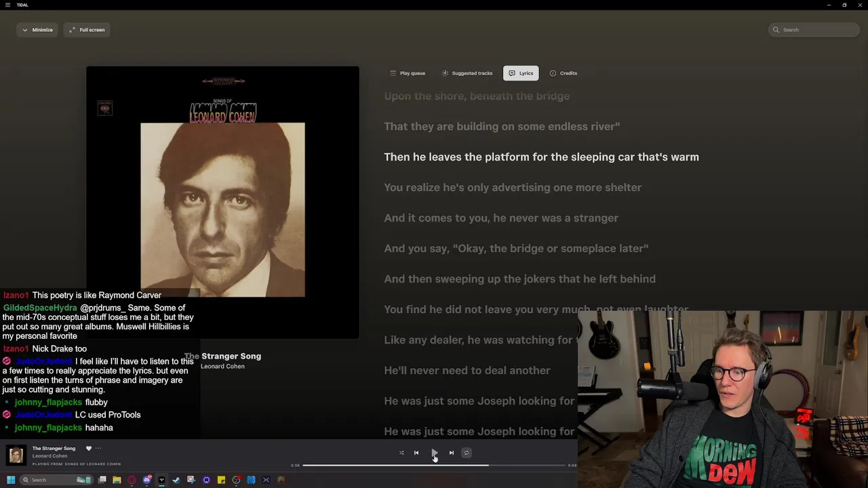Click the Minimize chevron icon
868x488 pixels.
[x=25, y=30]
